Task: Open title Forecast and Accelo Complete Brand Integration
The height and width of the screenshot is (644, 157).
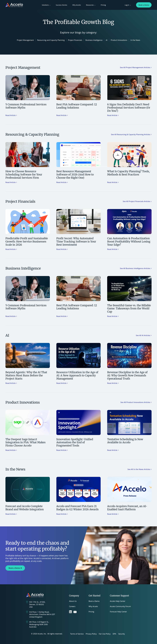Action: point(25,508)
